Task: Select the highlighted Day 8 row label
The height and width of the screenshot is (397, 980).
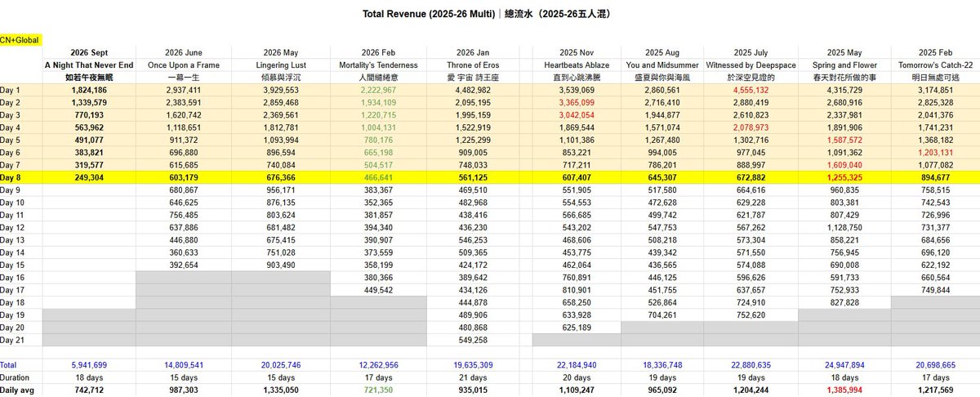Action: click(12, 176)
